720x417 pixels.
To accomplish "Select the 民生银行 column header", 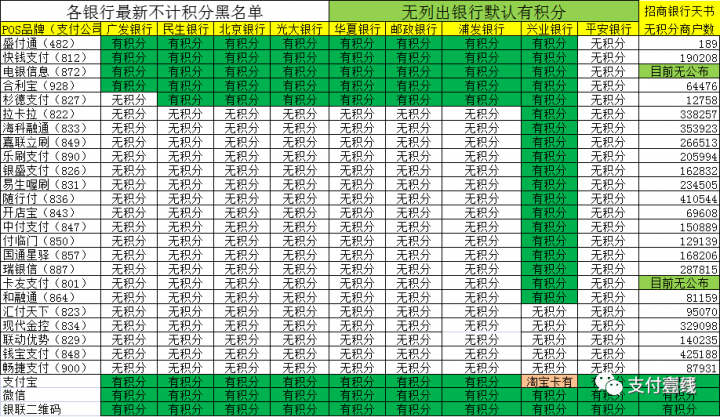I will coord(186,29).
